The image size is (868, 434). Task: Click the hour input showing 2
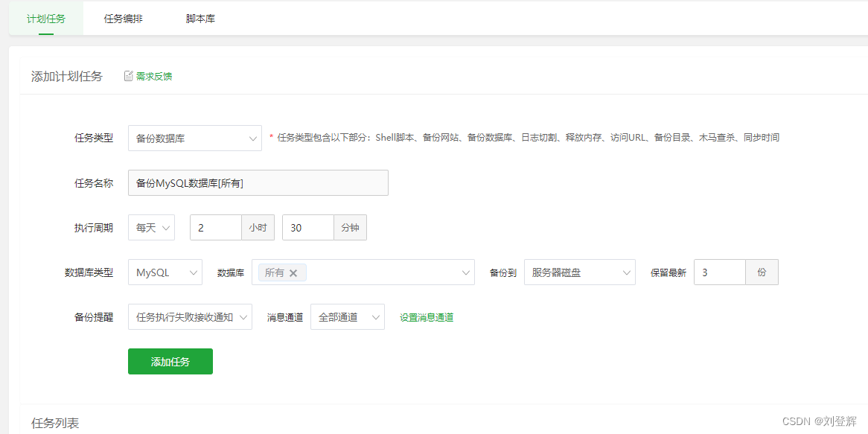216,228
